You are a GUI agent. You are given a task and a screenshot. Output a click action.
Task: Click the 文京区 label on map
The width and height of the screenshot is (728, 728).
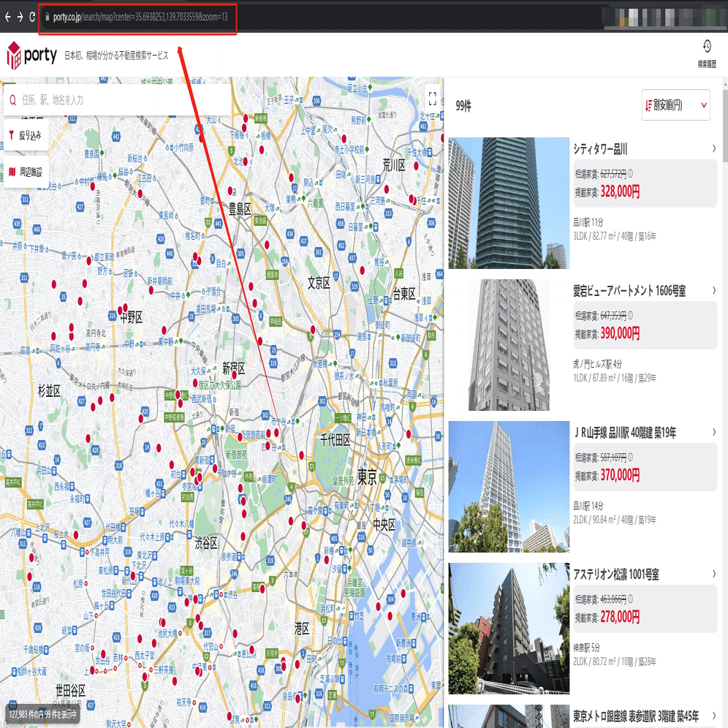point(319,283)
